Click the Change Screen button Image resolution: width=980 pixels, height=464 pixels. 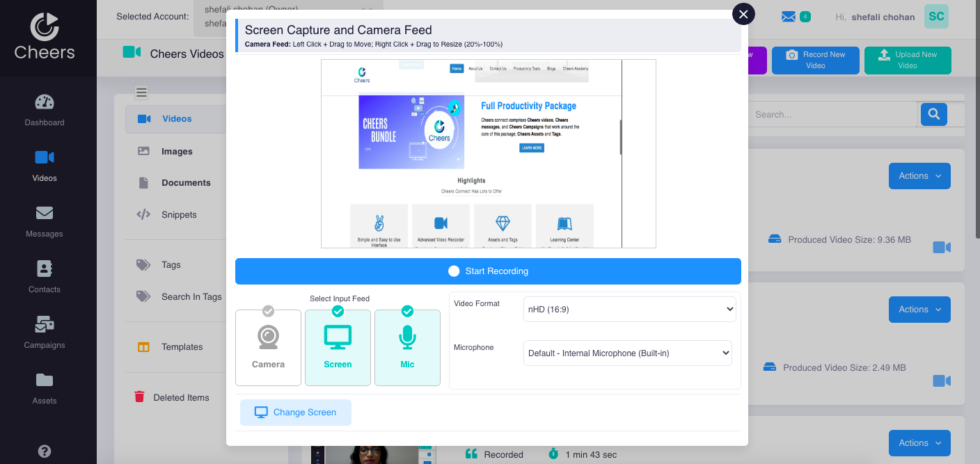[296, 413]
